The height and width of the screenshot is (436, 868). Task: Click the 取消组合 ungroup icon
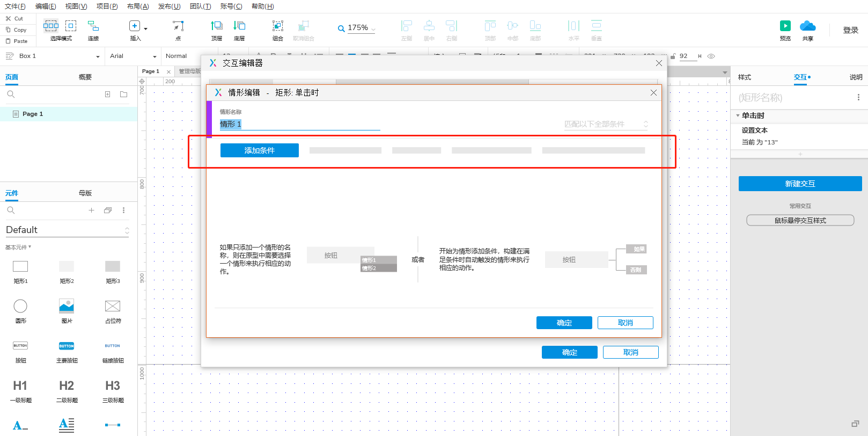[x=304, y=26]
